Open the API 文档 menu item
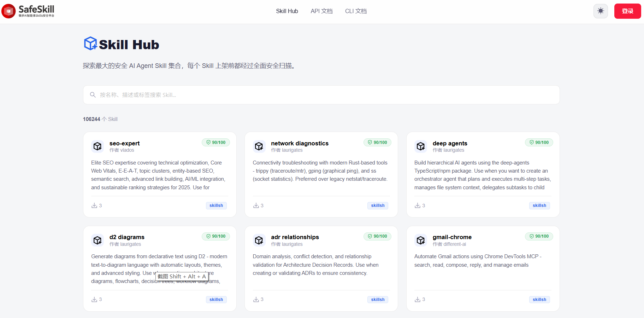 click(x=321, y=11)
